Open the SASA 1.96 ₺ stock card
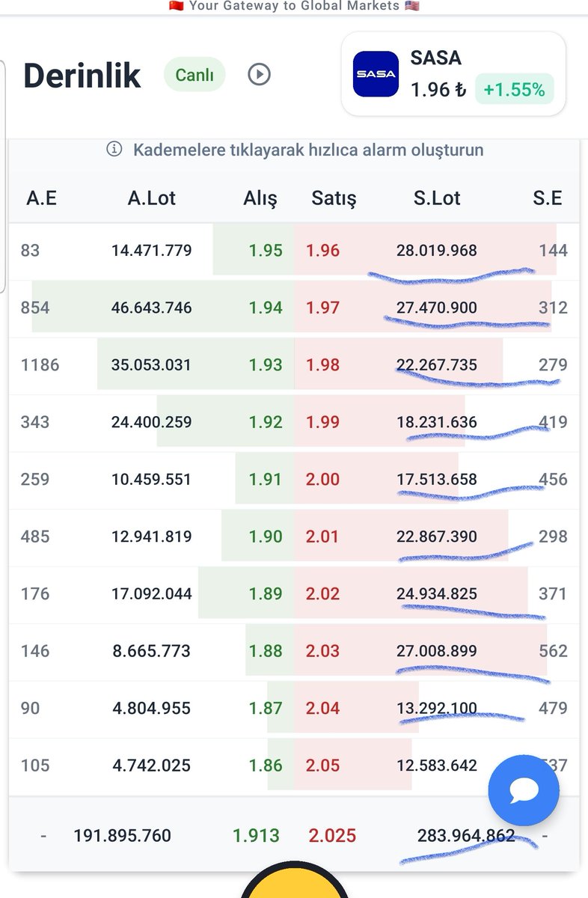This screenshot has width=588, height=898. coord(453,74)
